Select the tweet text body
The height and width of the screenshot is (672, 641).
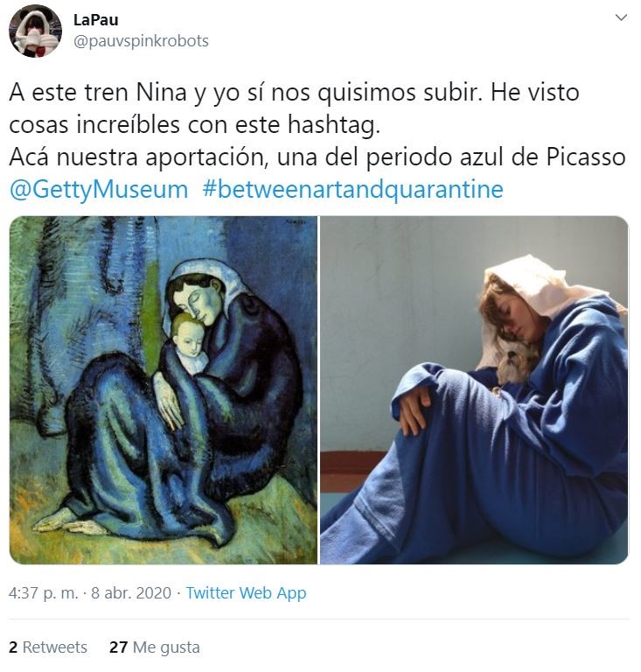(317, 141)
